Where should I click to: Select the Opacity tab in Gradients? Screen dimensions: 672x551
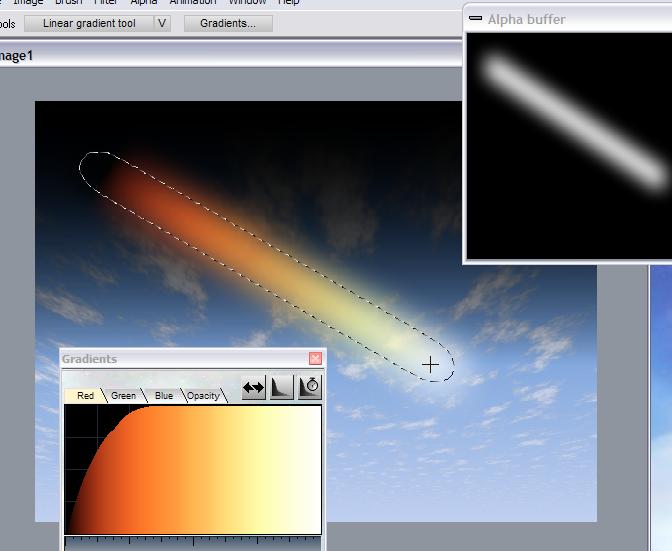[203, 396]
